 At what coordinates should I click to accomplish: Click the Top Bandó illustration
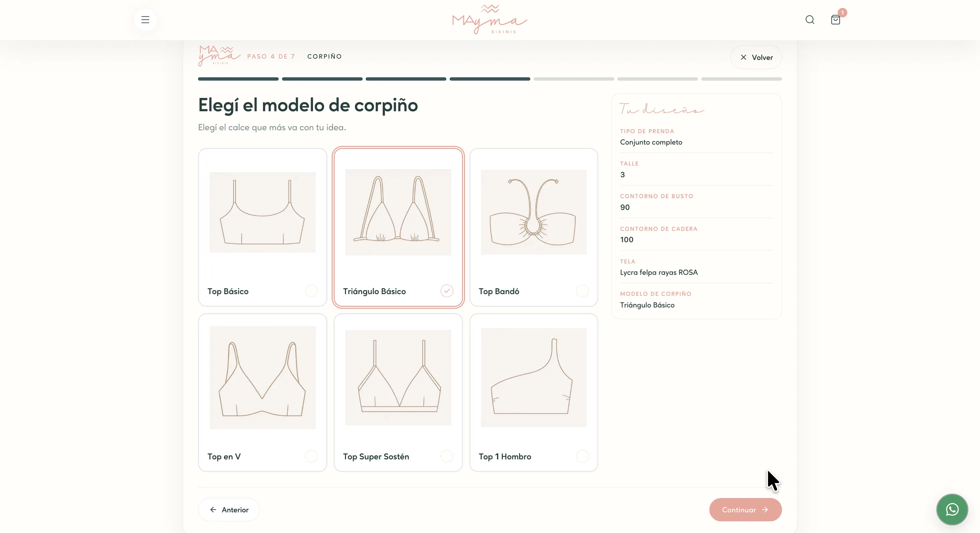tap(534, 212)
